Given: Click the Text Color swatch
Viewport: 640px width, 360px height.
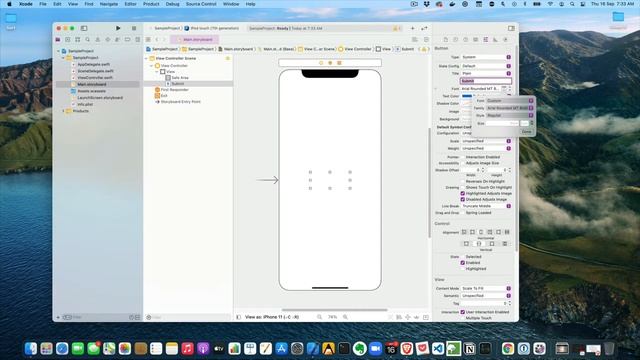Looking at the screenshot, I should click(x=467, y=96).
